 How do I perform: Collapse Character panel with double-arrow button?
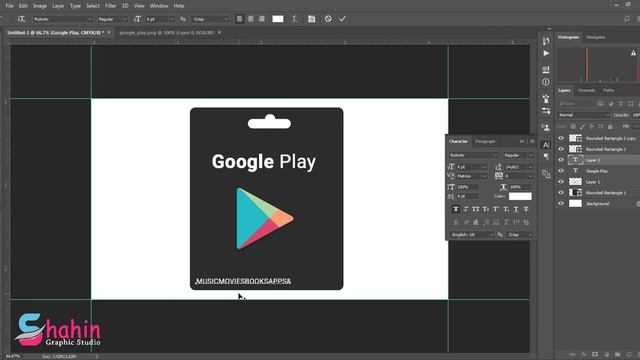click(522, 141)
